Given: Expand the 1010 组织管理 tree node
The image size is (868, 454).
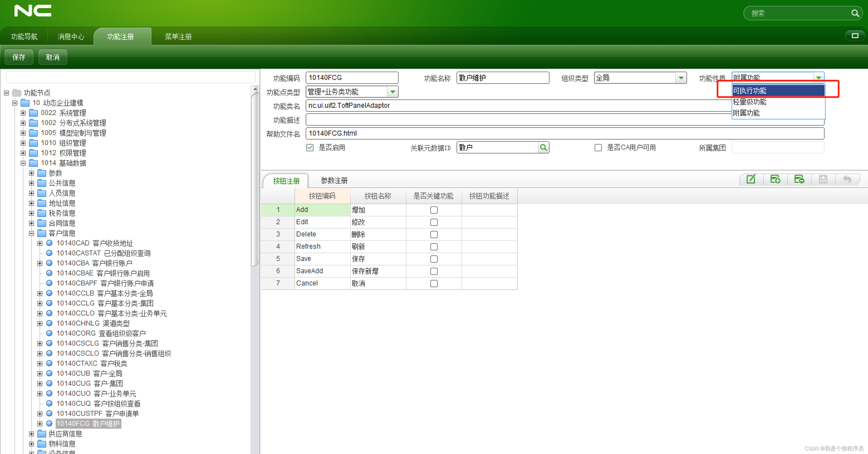Looking at the screenshot, I should [23, 143].
